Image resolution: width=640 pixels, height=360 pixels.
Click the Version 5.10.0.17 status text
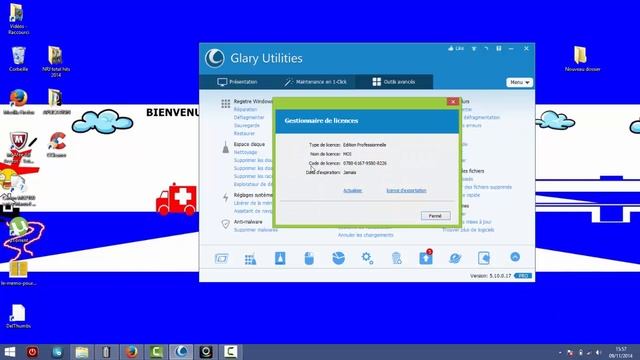pos(491,276)
